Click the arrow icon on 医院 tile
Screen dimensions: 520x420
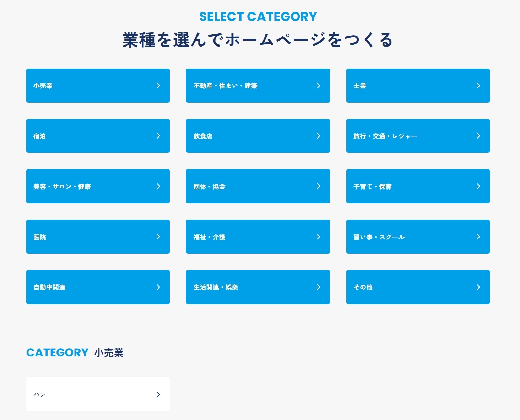point(158,237)
